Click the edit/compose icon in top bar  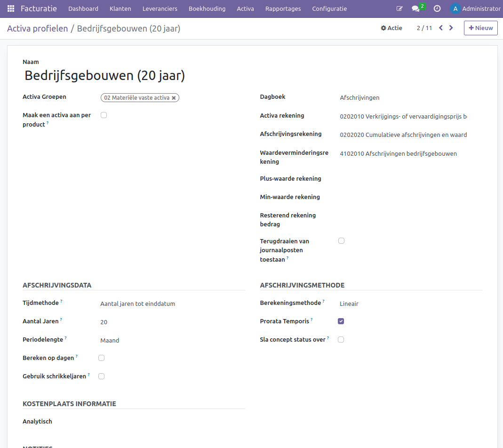pyautogui.click(x=399, y=8)
